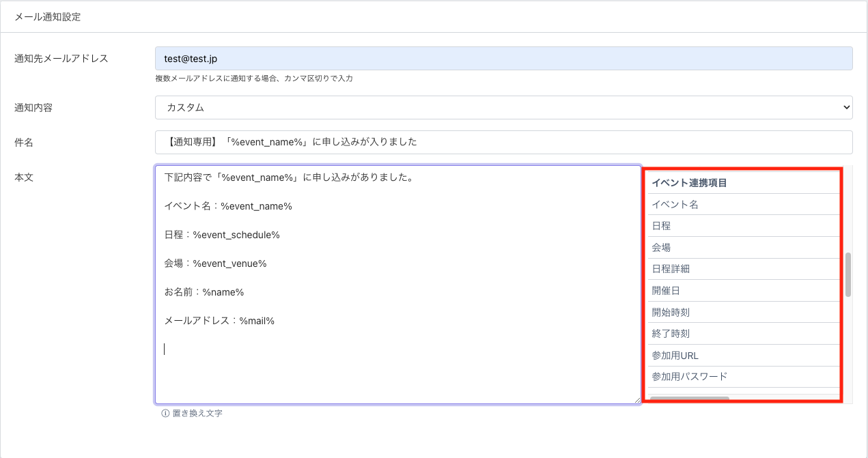Click into the 件名 subject field

[x=503, y=142]
